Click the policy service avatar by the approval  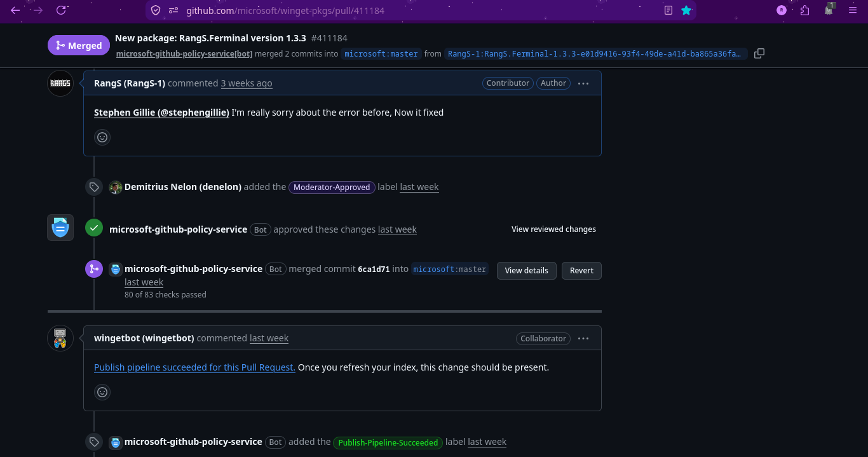[60, 228]
